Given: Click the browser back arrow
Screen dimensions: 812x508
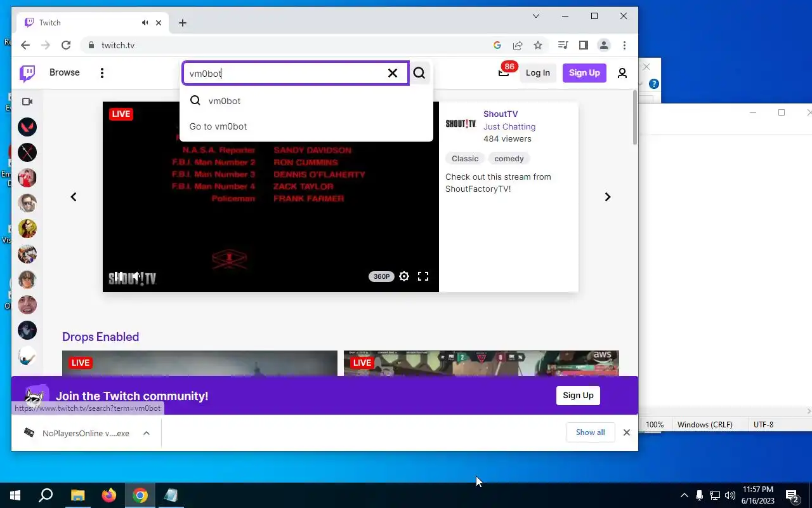Looking at the screenshot, I should pos(25,45).
